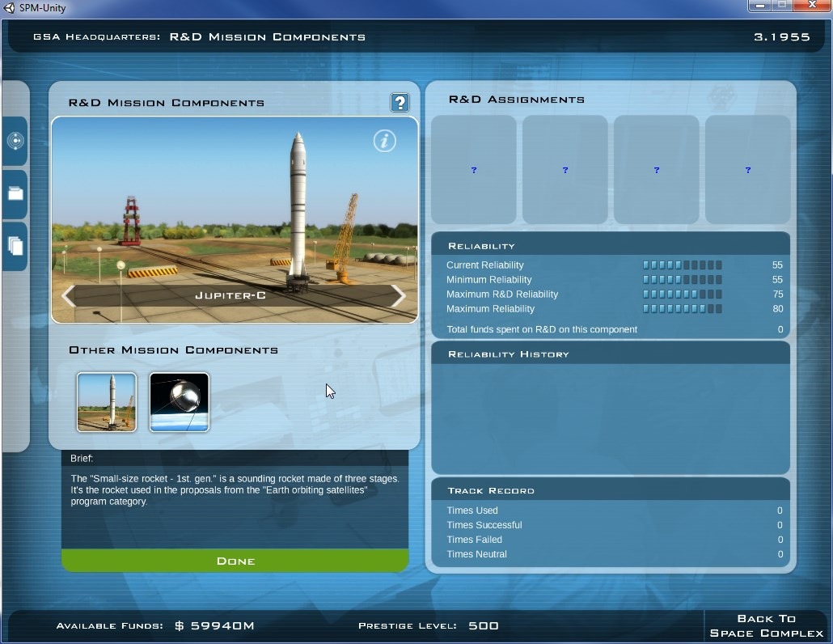Screen dimensions: 833x644
Task: Show Jupiter-C info with the i icon
Action: click(385, 141)
